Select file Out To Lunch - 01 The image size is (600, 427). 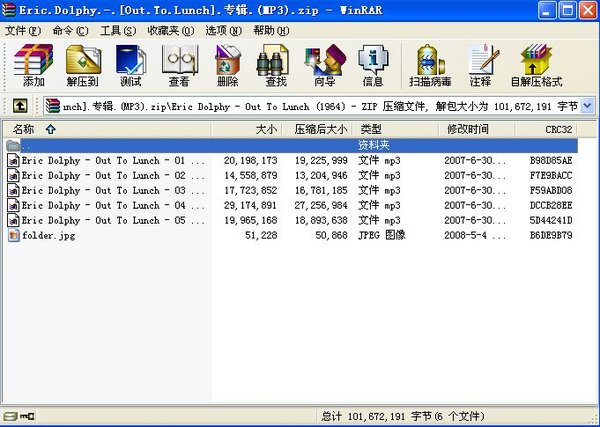[x=113, y=161]
